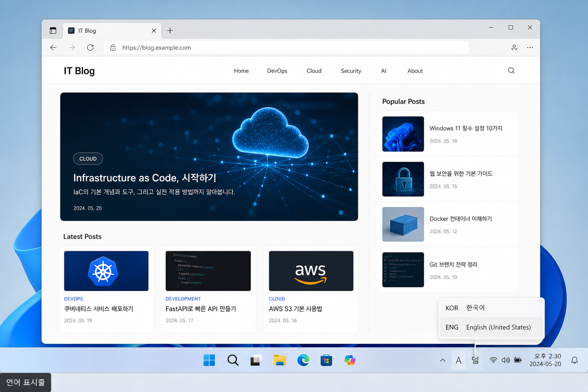
Task: Click the IaC의 기본 개념과 도구 subtitle
Action: point(154,192)
